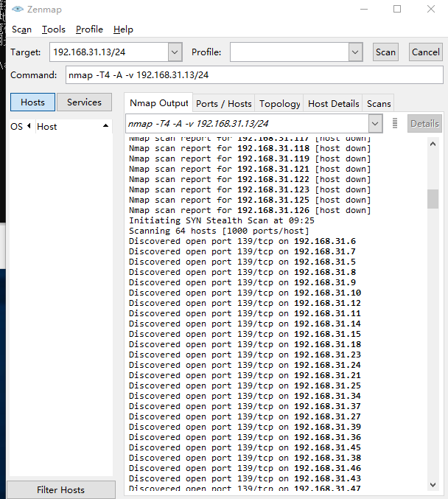Viewport: 448px width, 499px height.
Task: Start scan with the Scan button
Action: 385,52
